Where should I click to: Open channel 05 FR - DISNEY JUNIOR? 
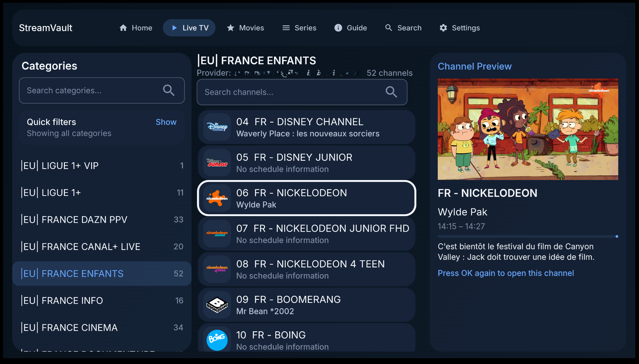(x=306, y=163)
